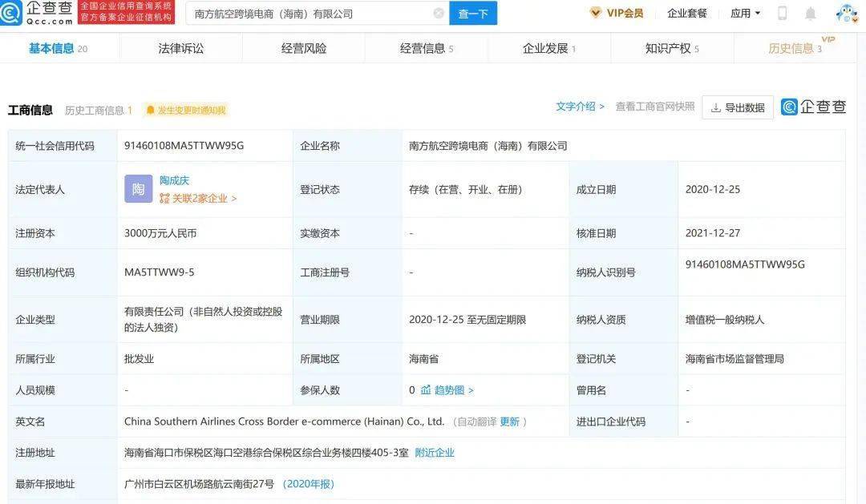Image resolution: width=866 pixels, height=504 pixels.
Task: Click the VIP会员 diamond icon
Action: 596,13
